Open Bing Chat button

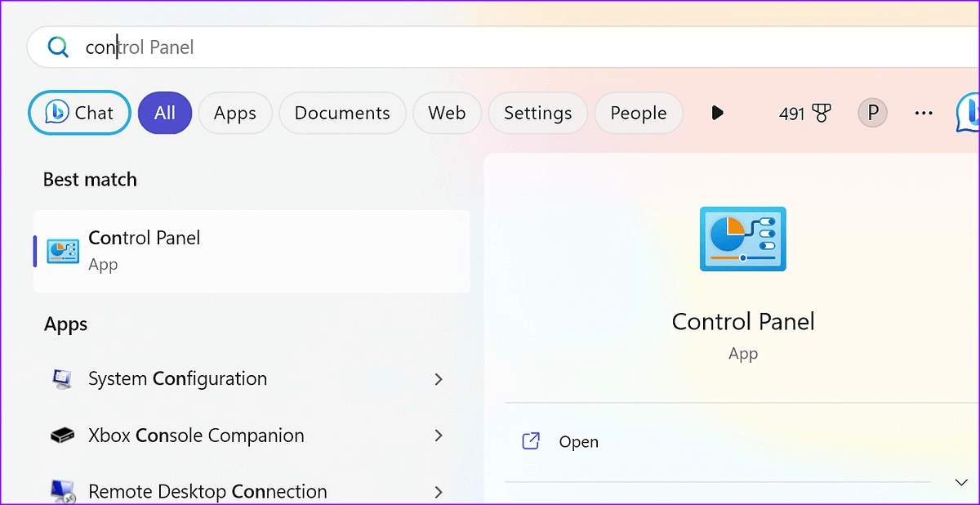pos(80,113)
